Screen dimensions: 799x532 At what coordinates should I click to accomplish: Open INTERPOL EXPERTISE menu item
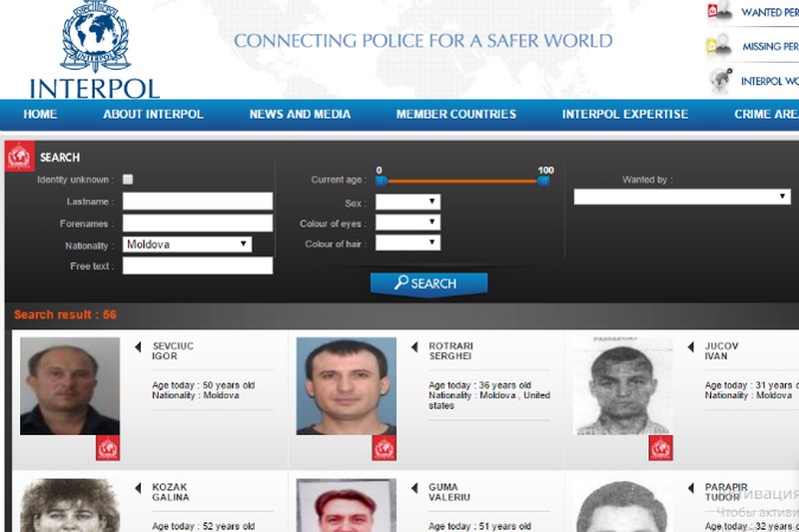pyautogui.click(x=625, y=114)
